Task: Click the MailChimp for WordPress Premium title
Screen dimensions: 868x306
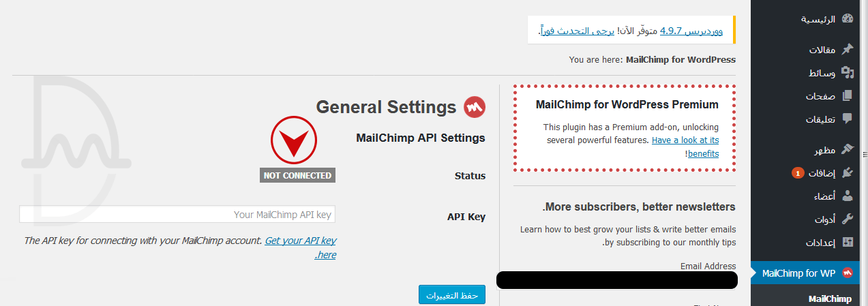Action: tap(627, 105)
